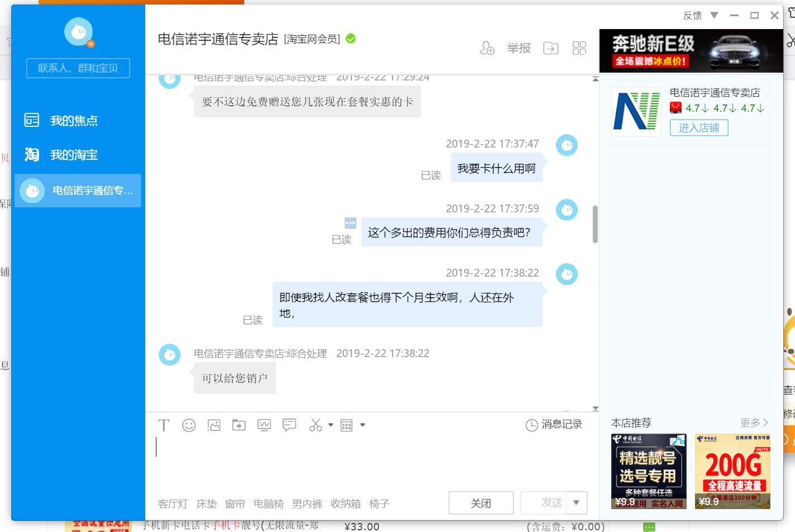The image size is (795, 532).
Task: Click the shop name 电信诺宇通信专卖店 in right panel
Action: coord(715,93)
